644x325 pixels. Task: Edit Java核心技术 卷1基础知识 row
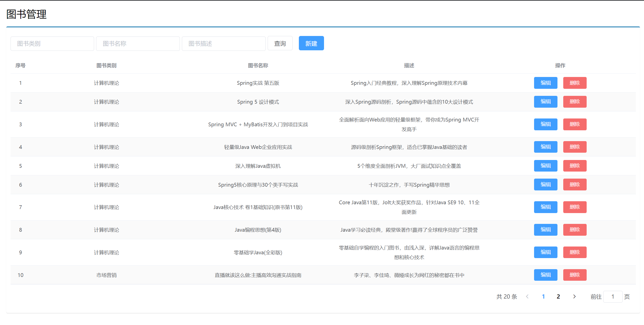pyautogui.click(x=545, y=207)
